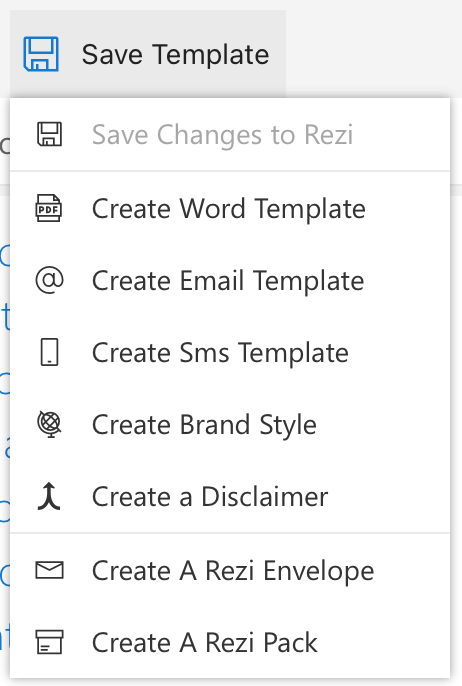Pick Create Brand Style option
The image size is (462, 686).
(230, 425)
